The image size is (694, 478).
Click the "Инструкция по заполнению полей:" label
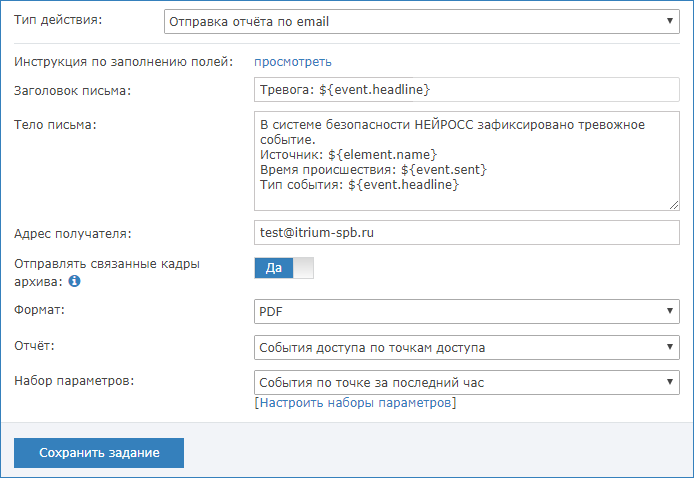point(123,62)
